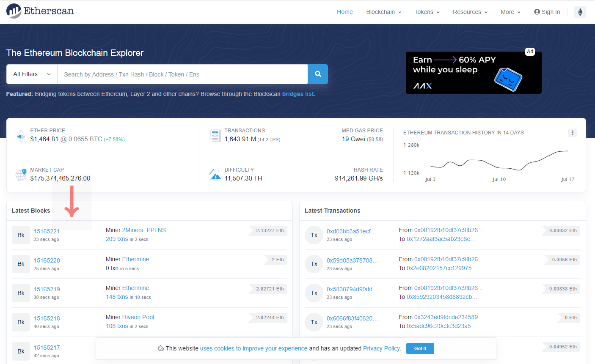Open the Resources menu
This screenshot has width=595, height=364.
coord(470,12)
